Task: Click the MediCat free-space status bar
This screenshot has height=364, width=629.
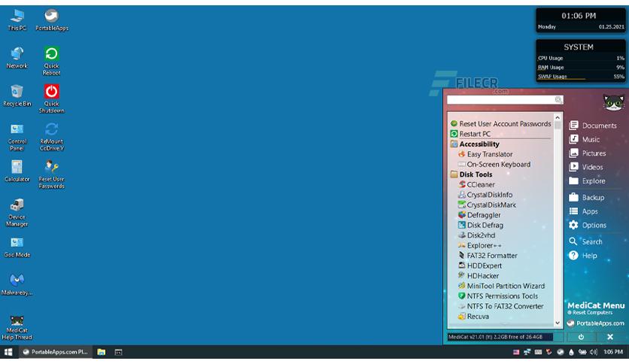Action: pos(500,337)
